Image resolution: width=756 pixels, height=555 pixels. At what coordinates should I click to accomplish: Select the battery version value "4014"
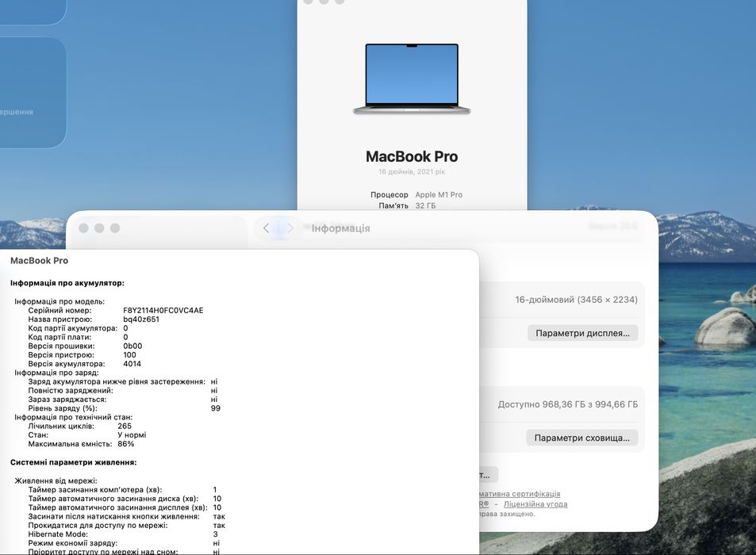click(x=132, y=364)
